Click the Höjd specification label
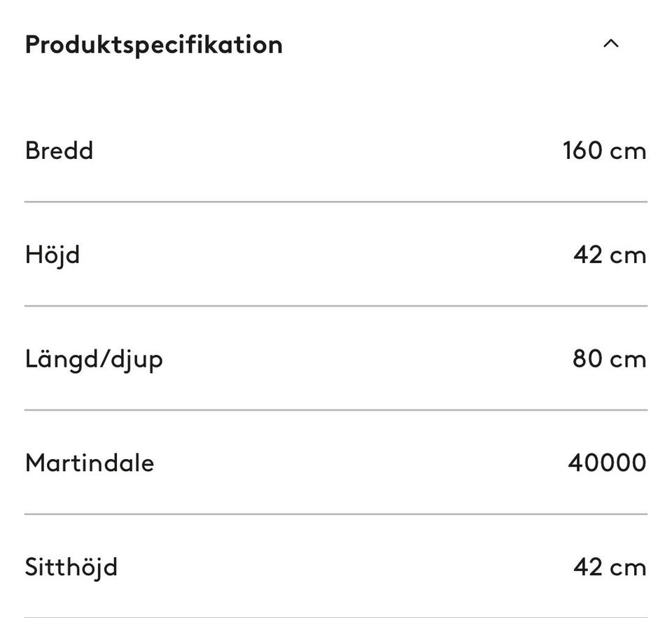 click(52, 254)
